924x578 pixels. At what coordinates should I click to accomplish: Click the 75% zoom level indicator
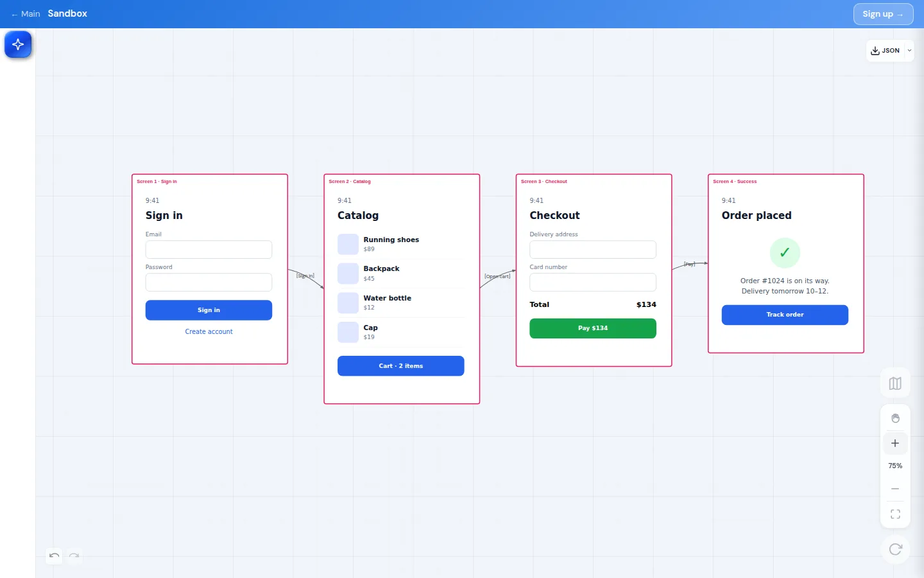895,466
